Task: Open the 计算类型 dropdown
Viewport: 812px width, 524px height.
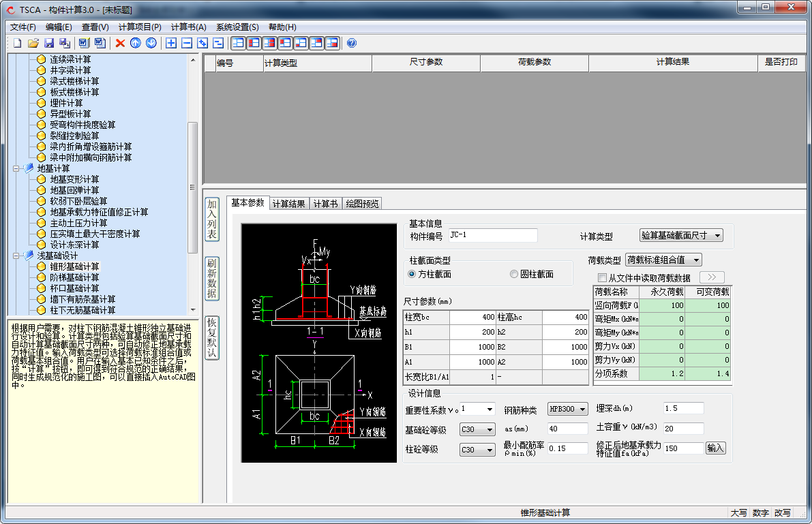Action: 717,236
